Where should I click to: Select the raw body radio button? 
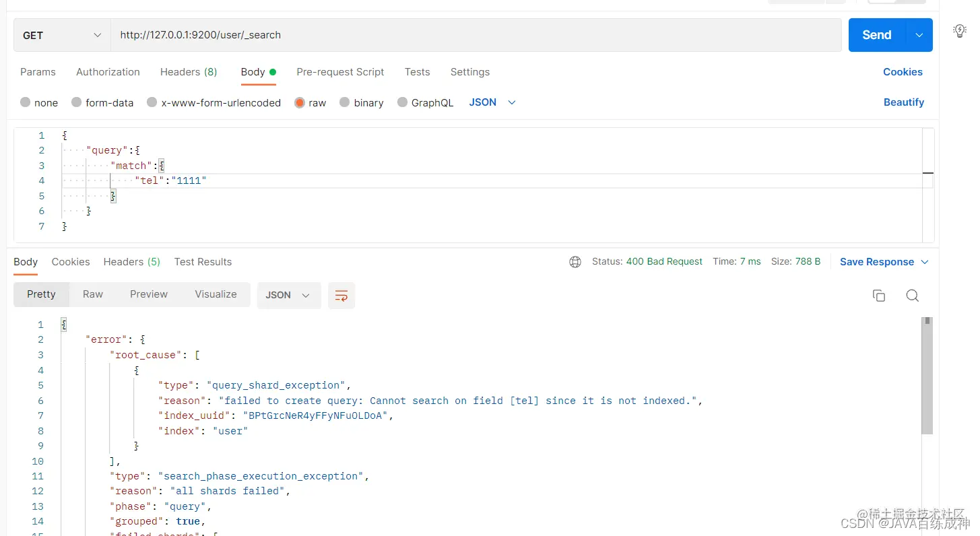[300, 102]
